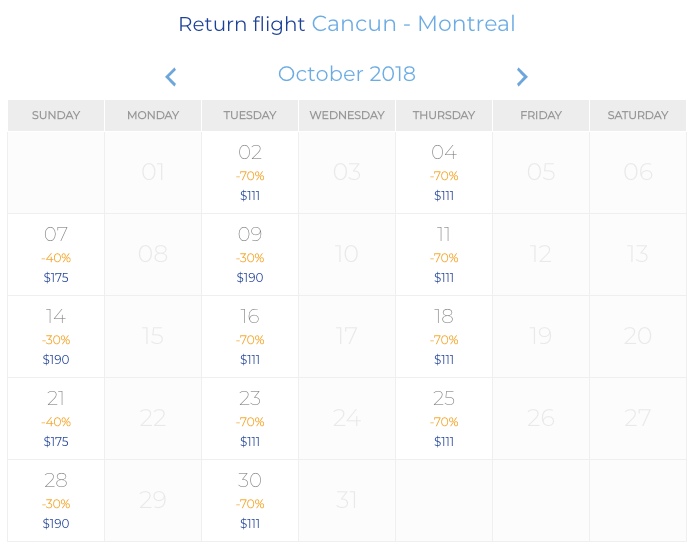This screenshot has width=692, height=550.
Task: Pick Tuesday October 30 at $111
Action: coord(250,501)
